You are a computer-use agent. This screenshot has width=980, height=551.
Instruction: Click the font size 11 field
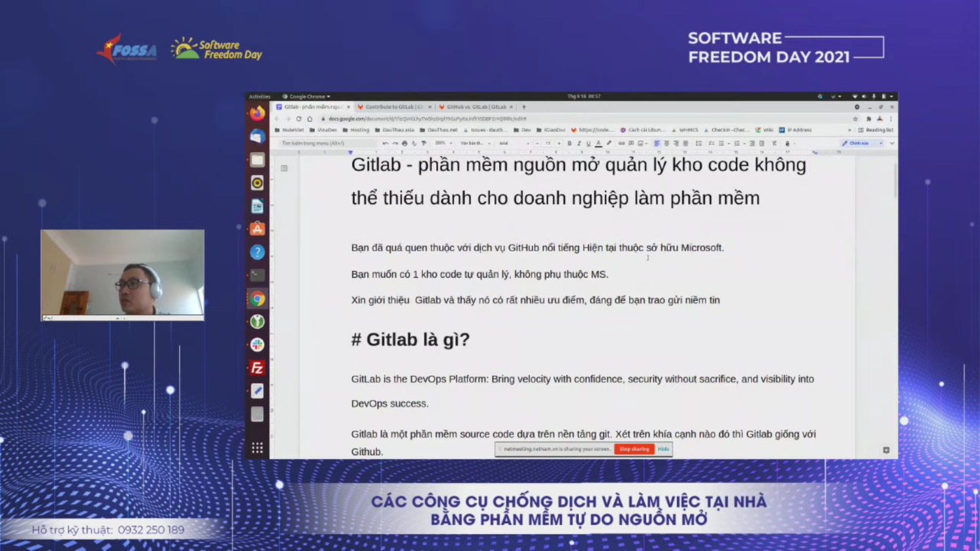pyautogui.click(x=548, y=143)
